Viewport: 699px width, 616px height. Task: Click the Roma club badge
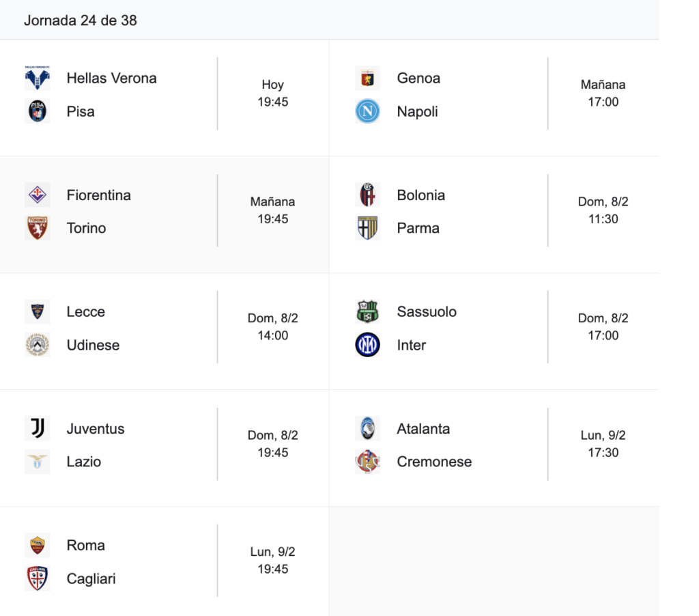tap(37, 545)
